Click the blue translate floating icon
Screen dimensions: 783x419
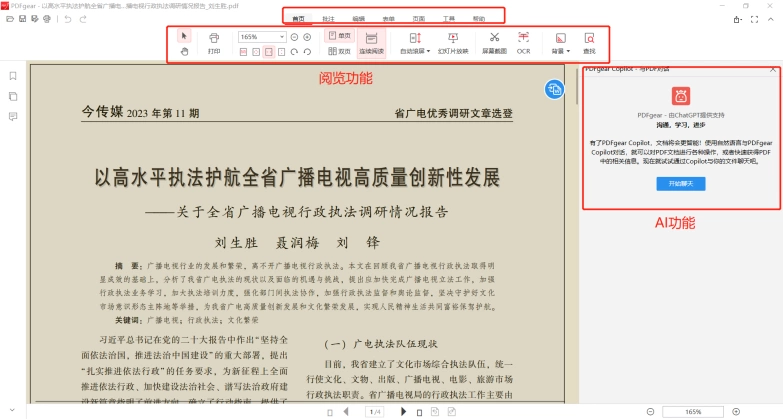[554, 89]
